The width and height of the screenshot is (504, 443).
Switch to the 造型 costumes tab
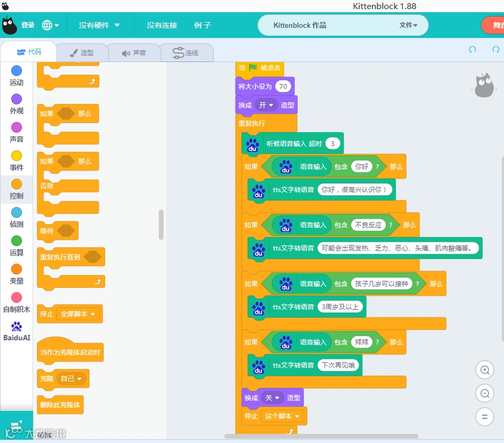82,52
